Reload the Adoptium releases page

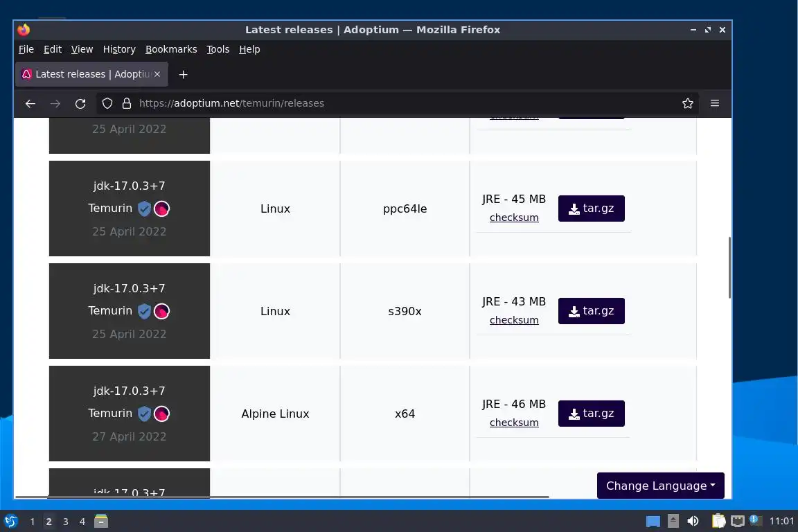point(80,103)
